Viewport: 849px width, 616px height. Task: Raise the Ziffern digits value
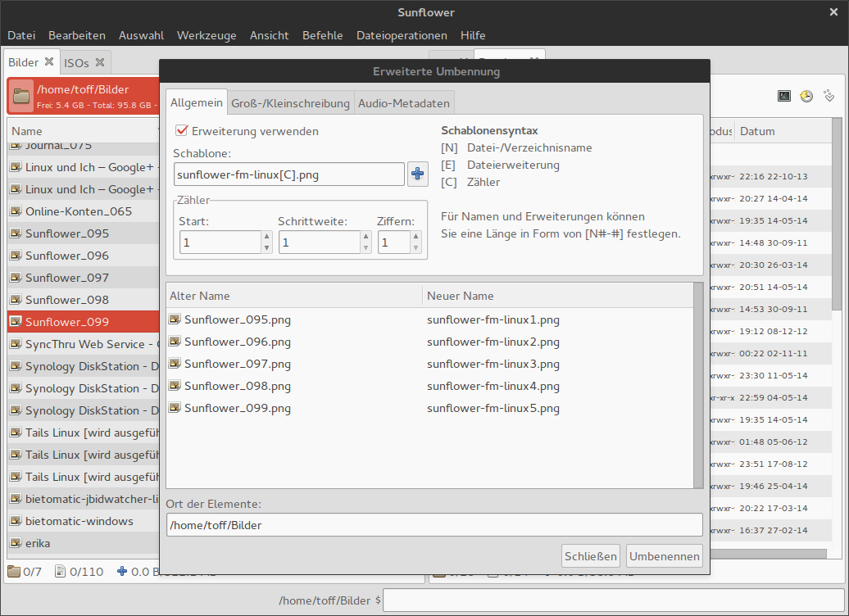(x=416, y=238)
